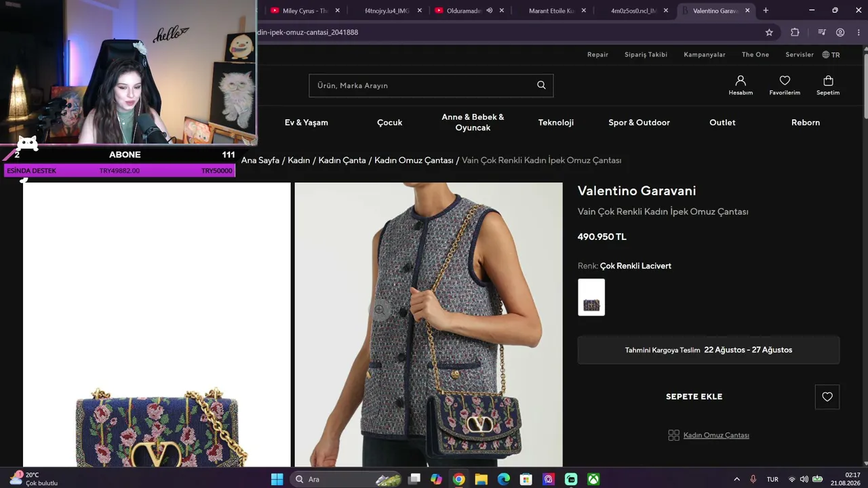
Task: Open the Kampanyalar link
Action: (705, 54)
